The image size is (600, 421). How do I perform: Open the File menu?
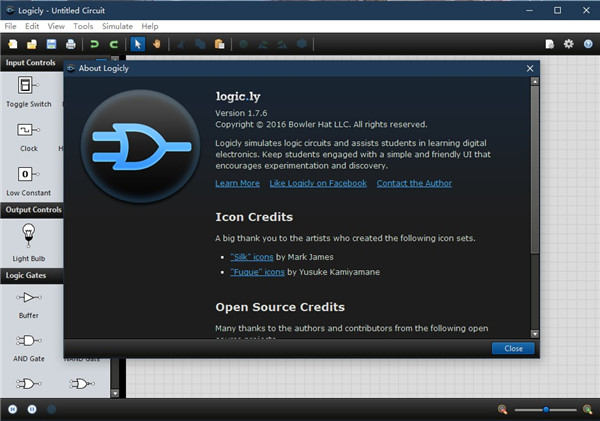(x=10, y=26)
